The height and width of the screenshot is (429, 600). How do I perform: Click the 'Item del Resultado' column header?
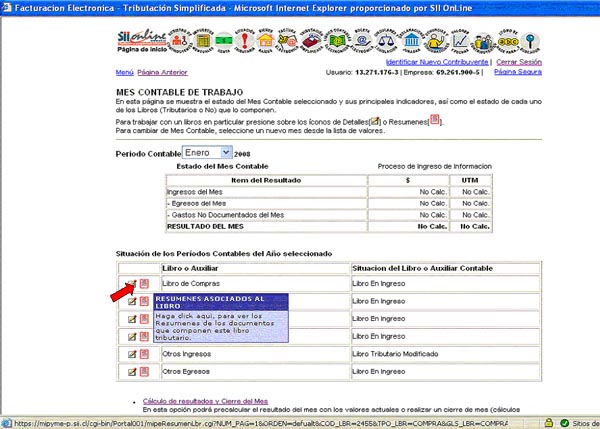(266, 180)
